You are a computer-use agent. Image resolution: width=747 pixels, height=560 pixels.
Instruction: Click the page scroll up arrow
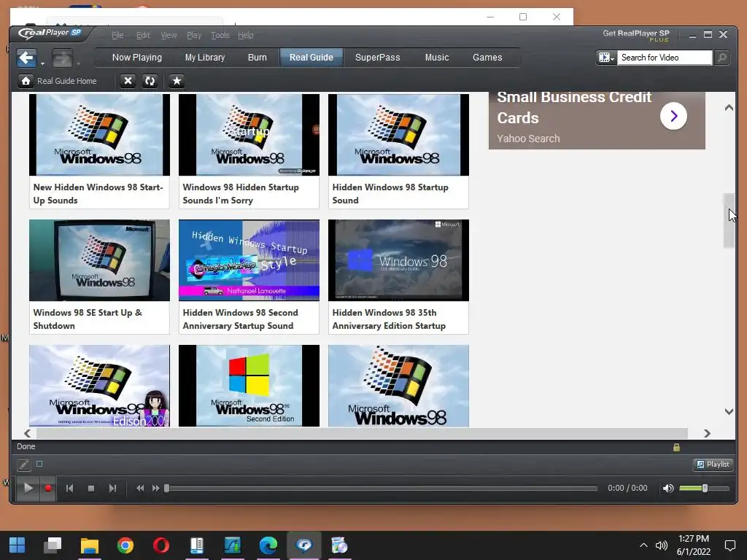tap(729, 108)
